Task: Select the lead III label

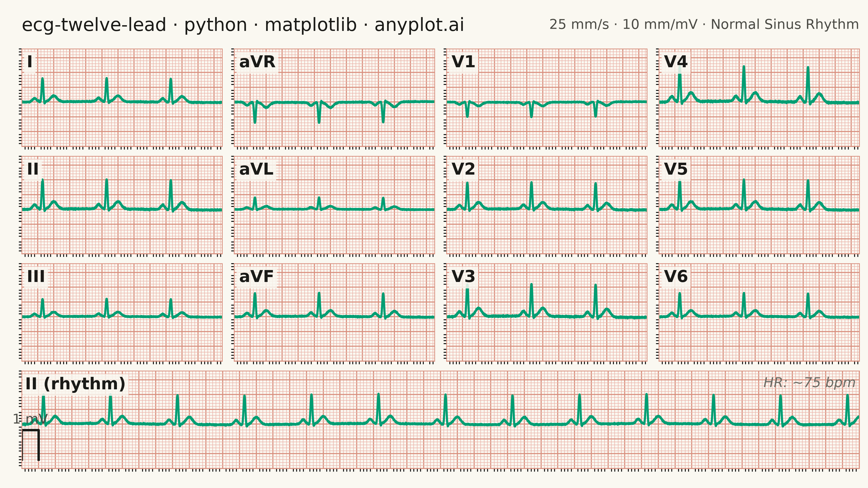Action: tap(36, 277)
